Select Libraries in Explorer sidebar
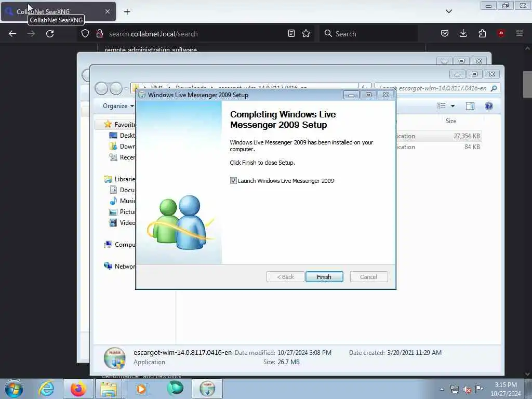Screen dimensions: 532x399 point(120,179)
